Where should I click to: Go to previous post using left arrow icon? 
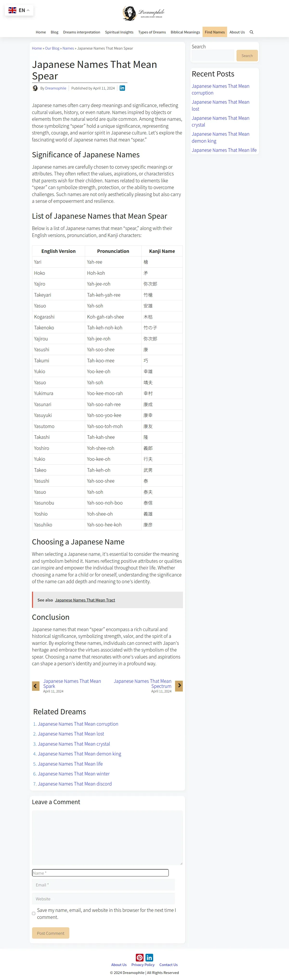tap(36, 685)
